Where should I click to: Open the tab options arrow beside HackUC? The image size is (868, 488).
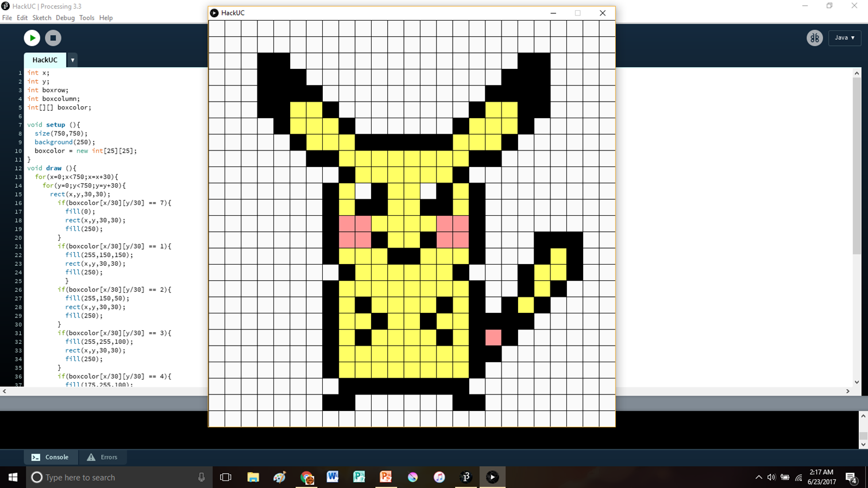pyautogui.click(x=72, y=60)
